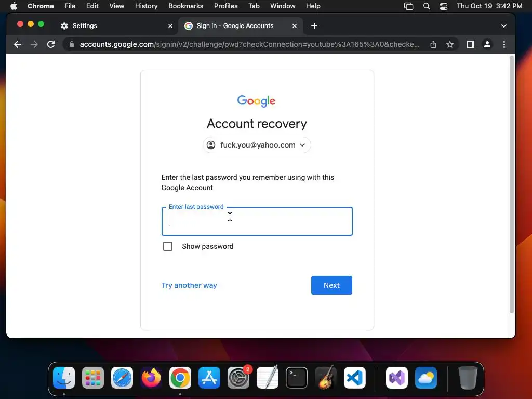Share this page using the share icon
532x399 pixels.
433,45
